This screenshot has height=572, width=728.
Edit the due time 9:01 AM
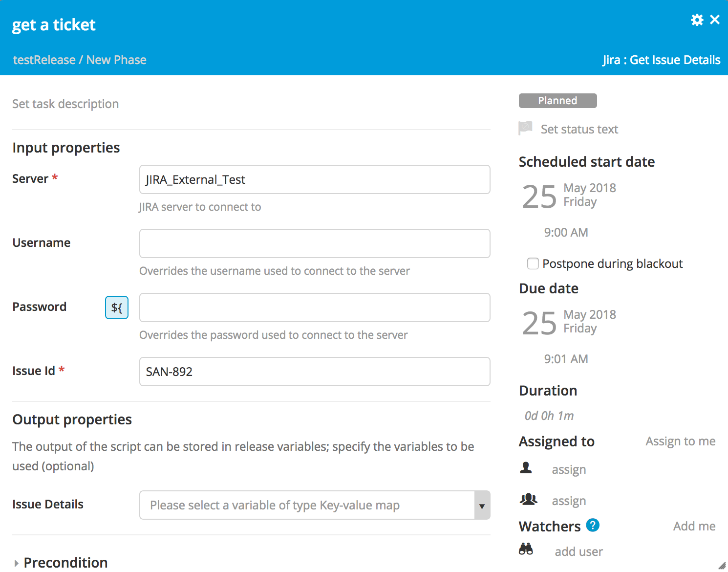coord(566,359)
